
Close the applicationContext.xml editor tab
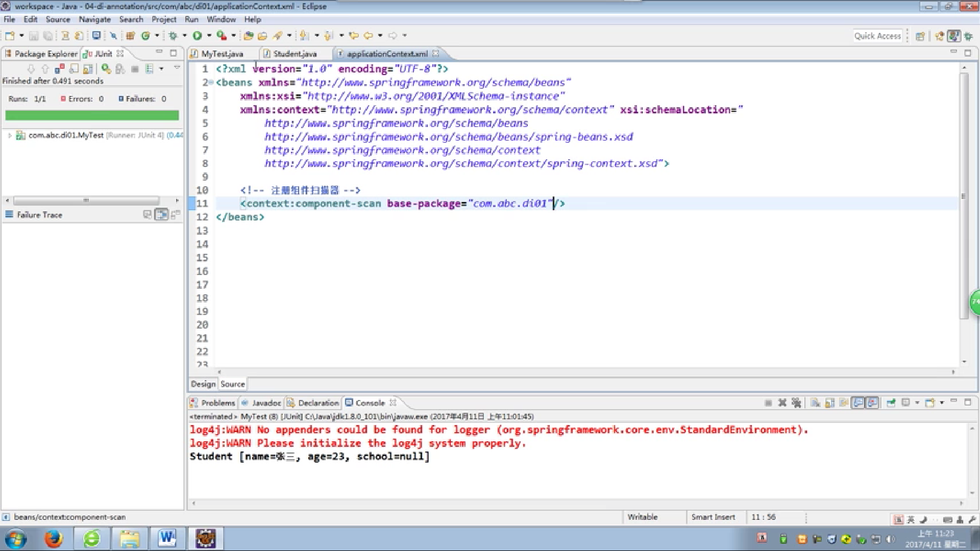click(435, 53)
